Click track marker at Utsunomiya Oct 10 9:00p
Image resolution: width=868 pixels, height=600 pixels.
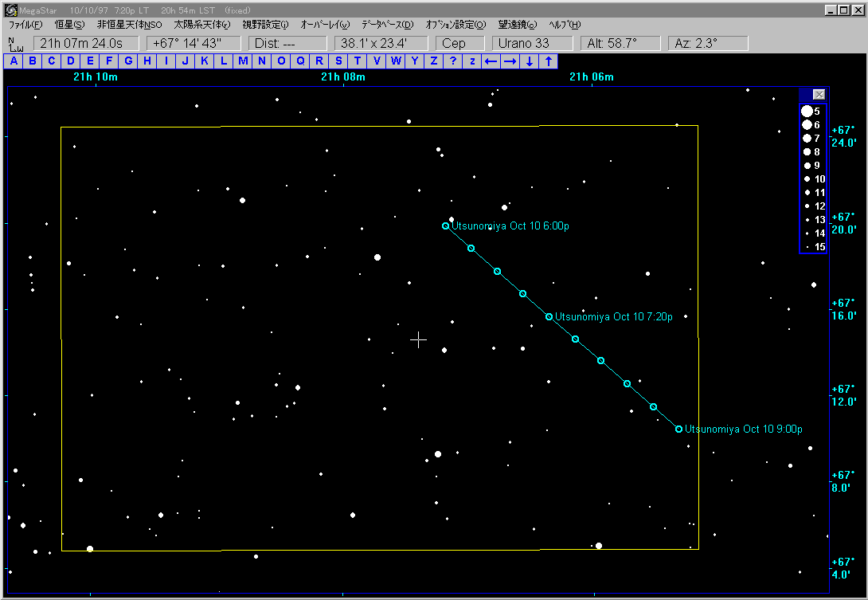(x=678, y=429)
